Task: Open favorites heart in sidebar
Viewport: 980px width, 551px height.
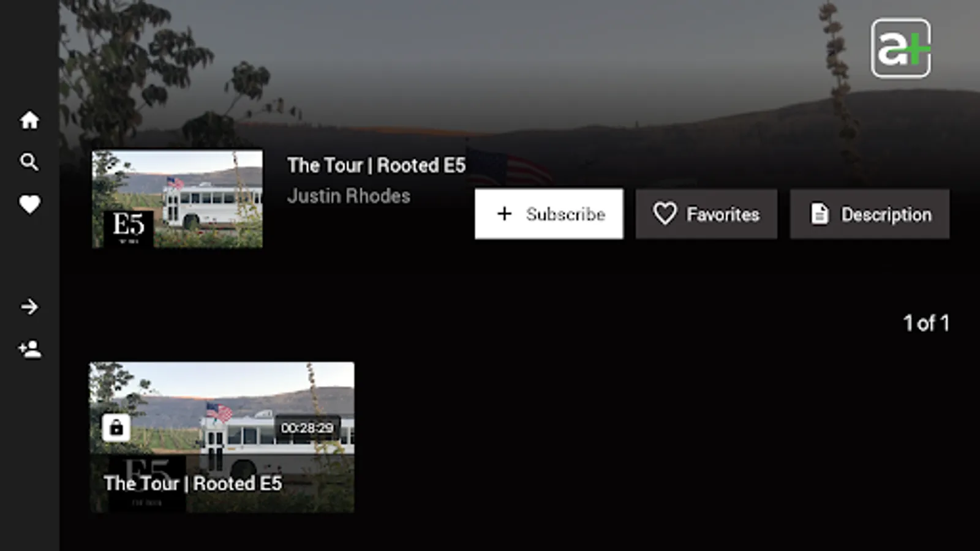Action: 29,204
